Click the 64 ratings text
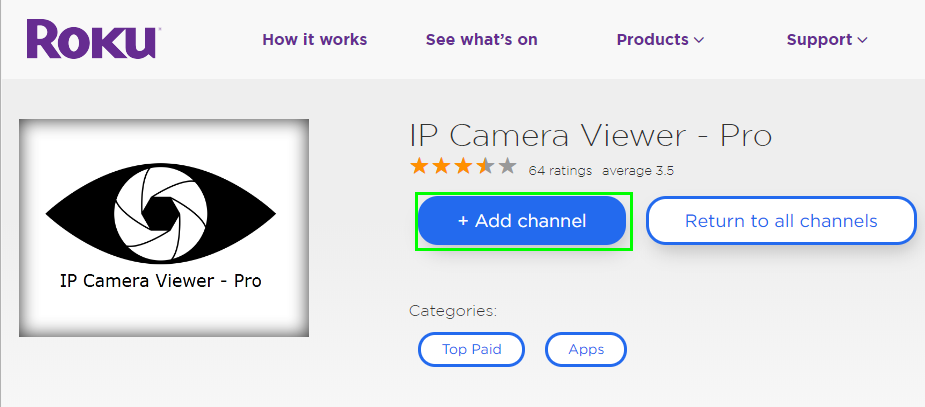This screenshot has width=925, height=407. point(560,170)
